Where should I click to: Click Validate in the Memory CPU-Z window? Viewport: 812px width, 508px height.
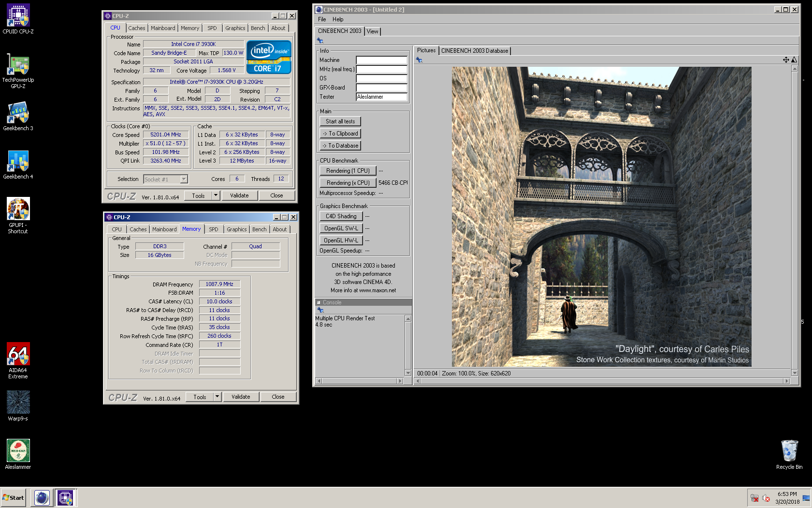coord(241,397)
